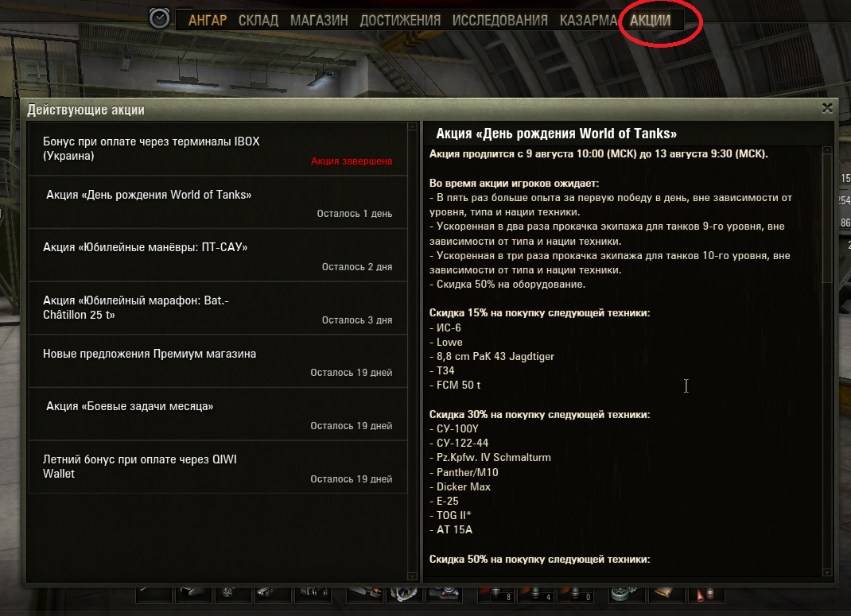The width and height of the screenshot is (851, 616).
Task: Go to the КАЗАРМА tab
Action: (589, 21)
